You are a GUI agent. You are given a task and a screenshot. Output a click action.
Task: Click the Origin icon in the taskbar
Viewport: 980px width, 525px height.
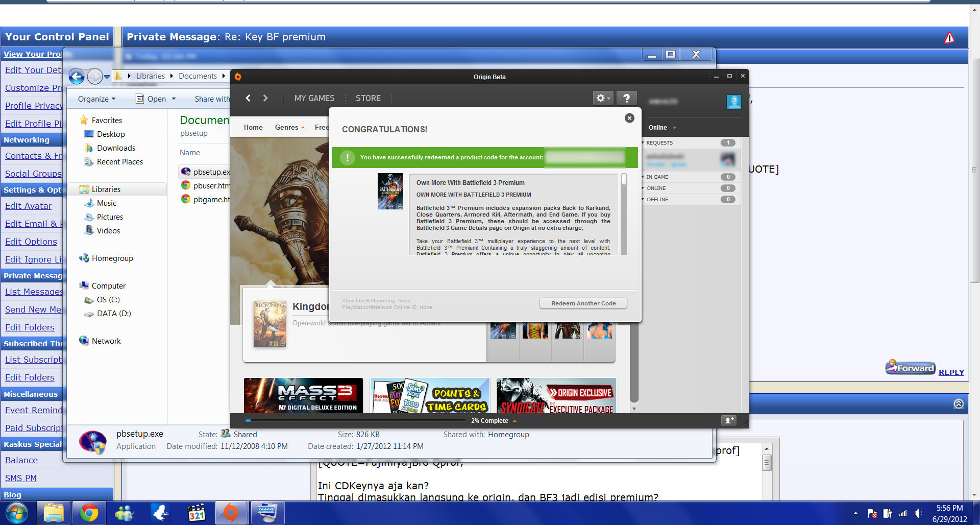click(231, 513)
